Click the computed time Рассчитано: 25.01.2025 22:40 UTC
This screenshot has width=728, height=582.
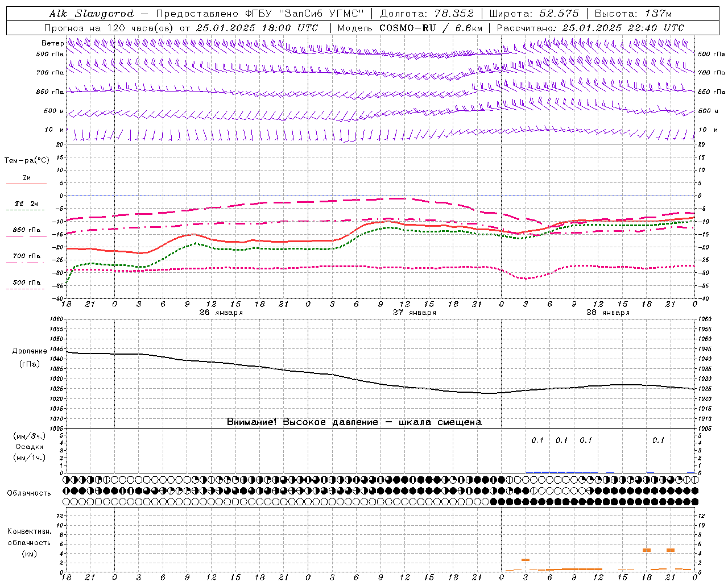click(x=590, y=28)
